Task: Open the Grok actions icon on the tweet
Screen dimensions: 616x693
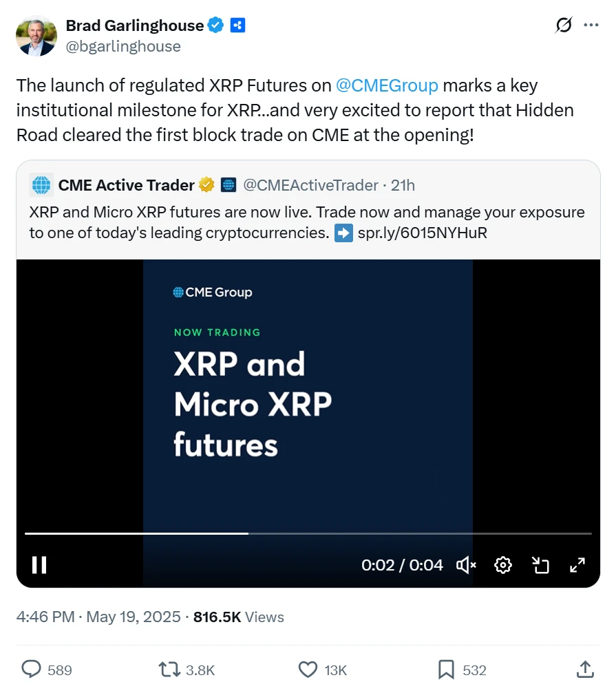Action: click(564, 25)
